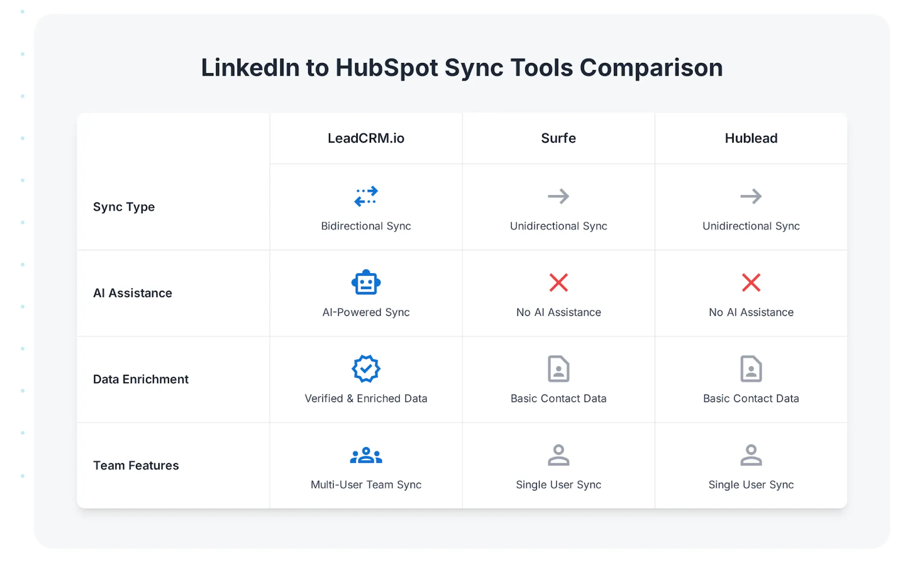Switch to the Hublead column header
The image size is (924, 562).
point(750,138)
